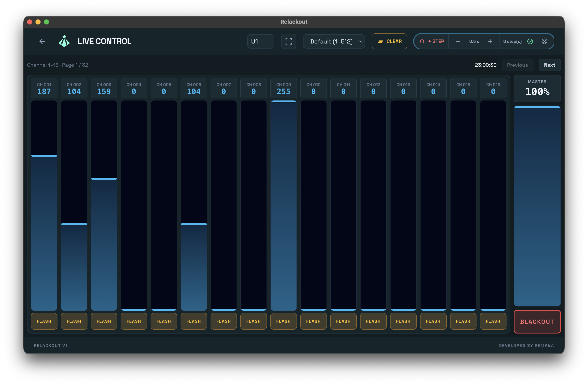Confirm steps with green checkmark icon
588x385 pixels.
tap(530, 41)
